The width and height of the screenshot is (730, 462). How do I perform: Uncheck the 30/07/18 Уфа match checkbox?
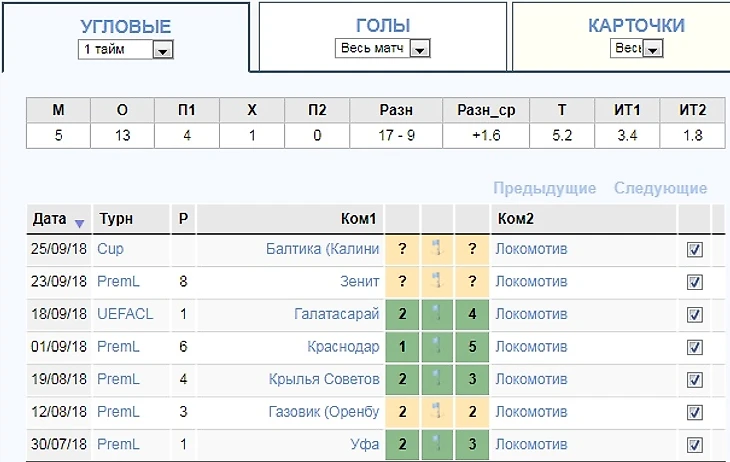tap(695, 444)
